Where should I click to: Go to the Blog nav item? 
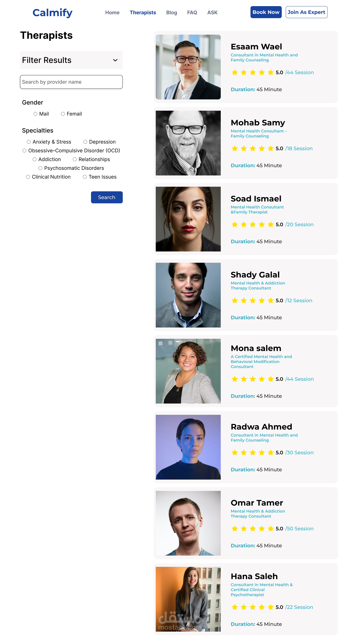171,13
